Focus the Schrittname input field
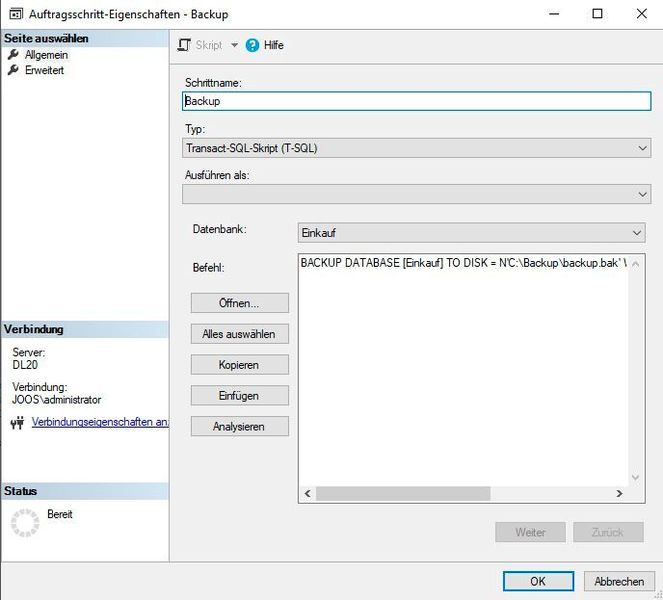The width and height of the screenshot is (663, 600). pyautogui.click(x=416, y=101)
